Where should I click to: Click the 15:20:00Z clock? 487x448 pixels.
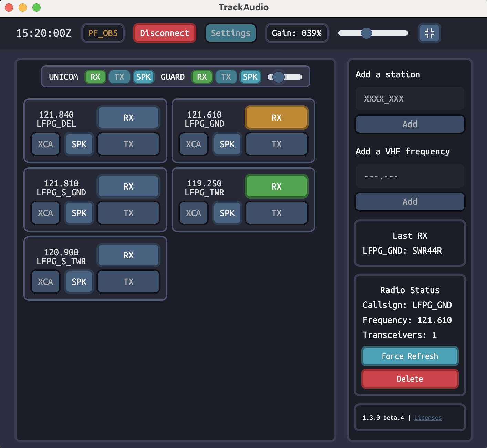(44, 33)
